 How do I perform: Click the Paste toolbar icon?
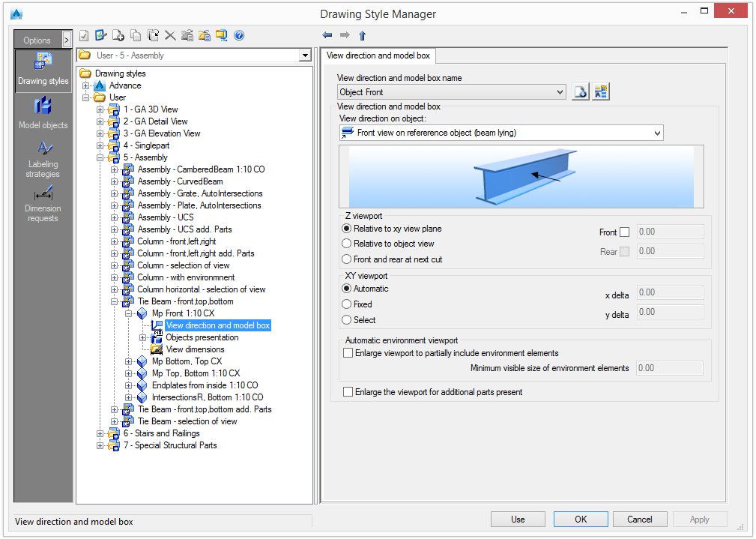coord(154,35)
